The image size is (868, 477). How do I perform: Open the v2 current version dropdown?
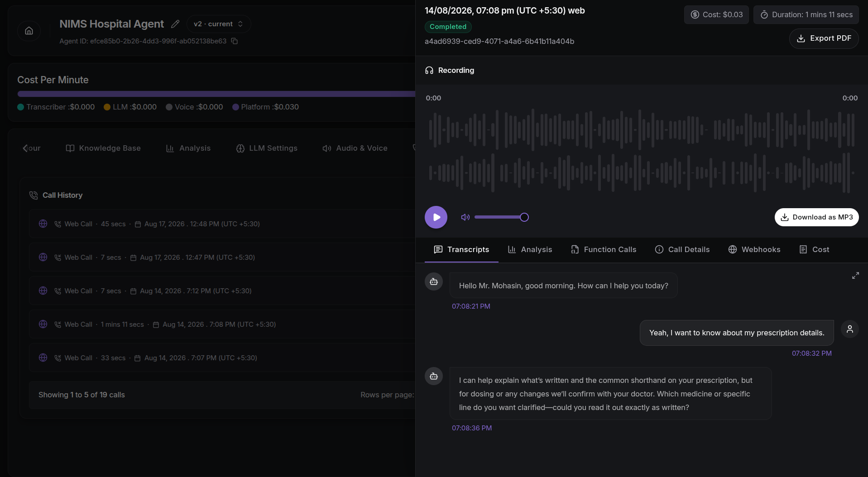(x=219, y=24)
